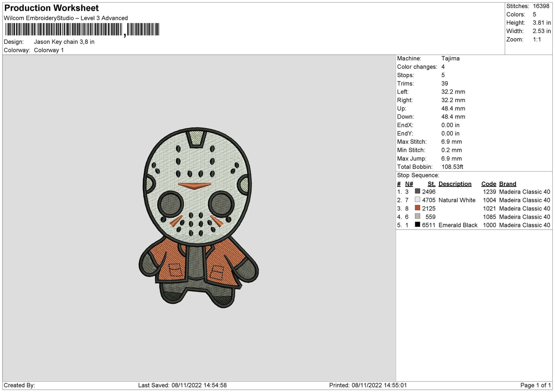Click the 'Brand' column header
Screen dimensions: 555x392
(507, 184)
